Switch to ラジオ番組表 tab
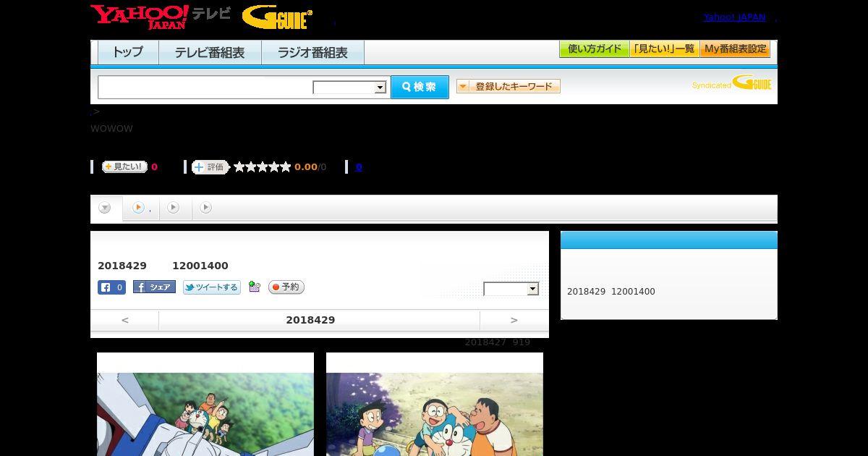The image size is (868, 456). coord(312,52)
